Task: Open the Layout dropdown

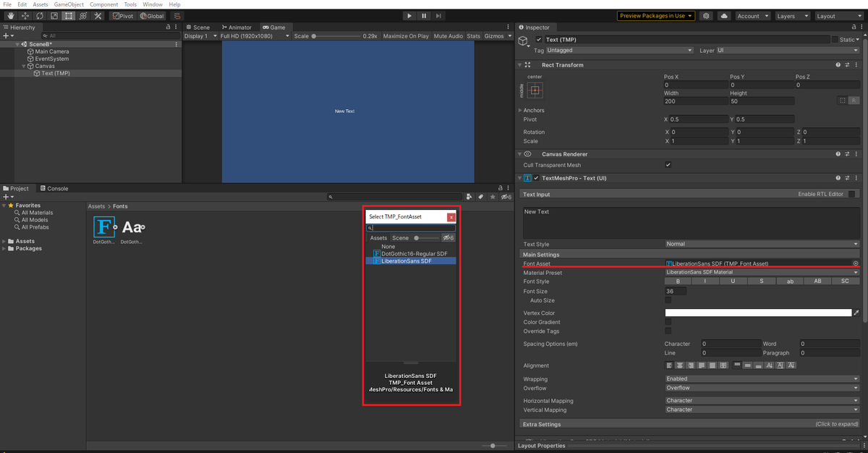Action: [838, 16]
